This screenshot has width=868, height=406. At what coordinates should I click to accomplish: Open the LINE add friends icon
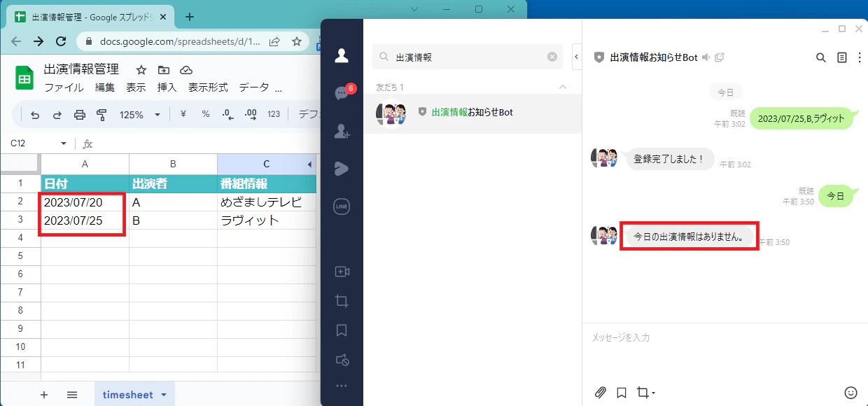342,131
